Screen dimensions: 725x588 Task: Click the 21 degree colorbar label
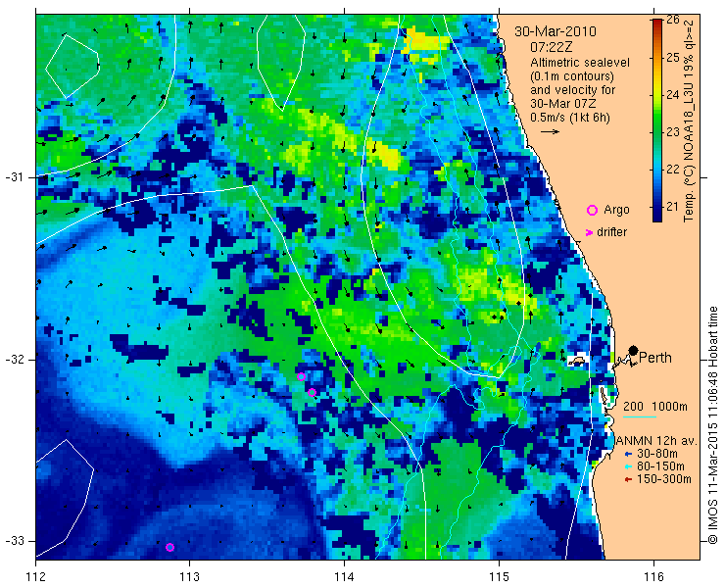[x=673, y=207]
